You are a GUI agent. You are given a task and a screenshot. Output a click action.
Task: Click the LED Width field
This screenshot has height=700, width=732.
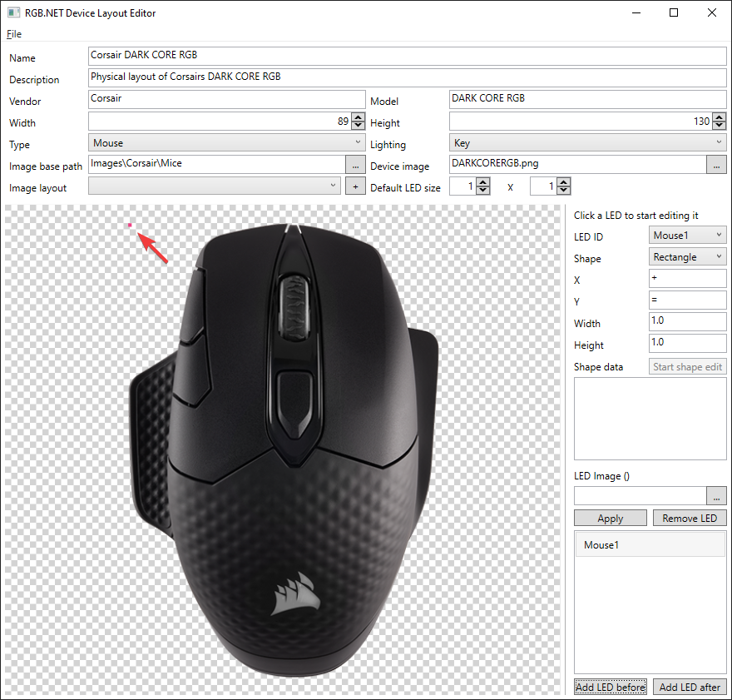pos(688,321)
